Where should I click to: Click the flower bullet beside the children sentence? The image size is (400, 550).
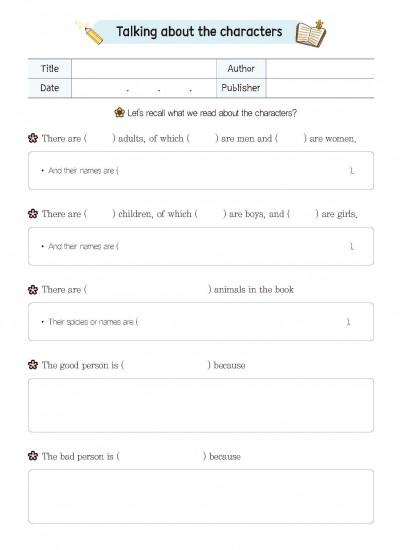33,214
